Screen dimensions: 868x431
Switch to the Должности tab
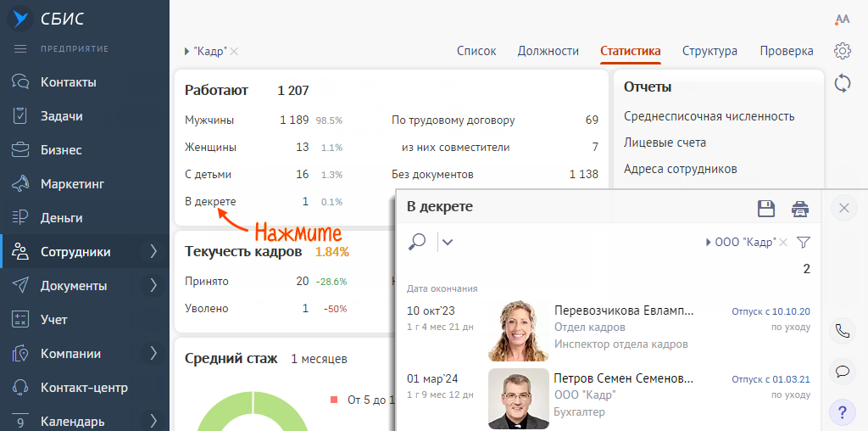[548, 51]
